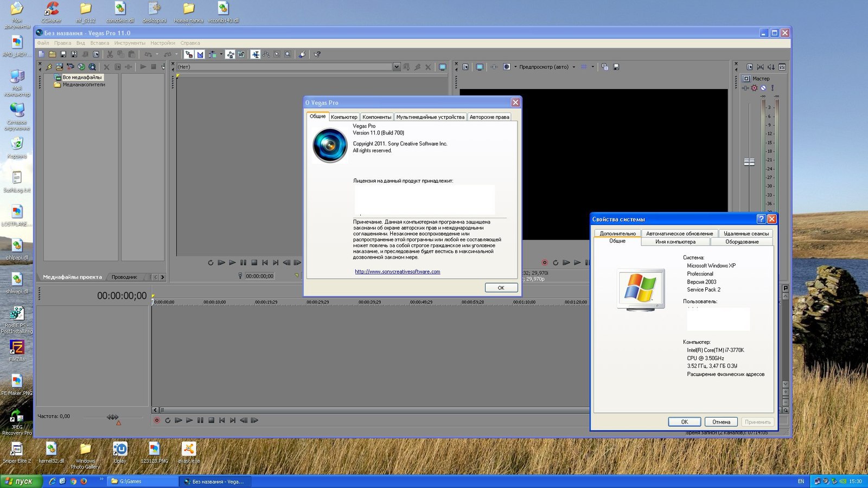Image resolution: width=868 pixels, height=488 pixels.
Task: Open the grid overlay dropdown arrow in preview
Action: [x=592, y=67]
